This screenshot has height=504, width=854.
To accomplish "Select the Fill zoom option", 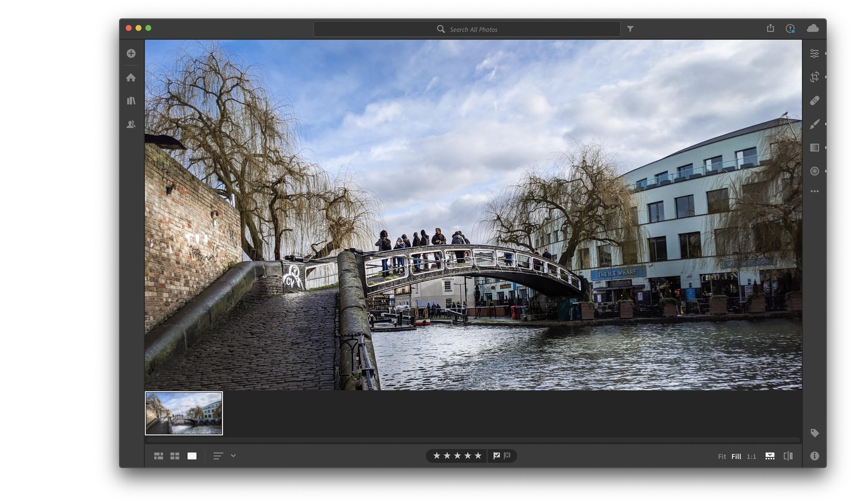I will point(736,456).
